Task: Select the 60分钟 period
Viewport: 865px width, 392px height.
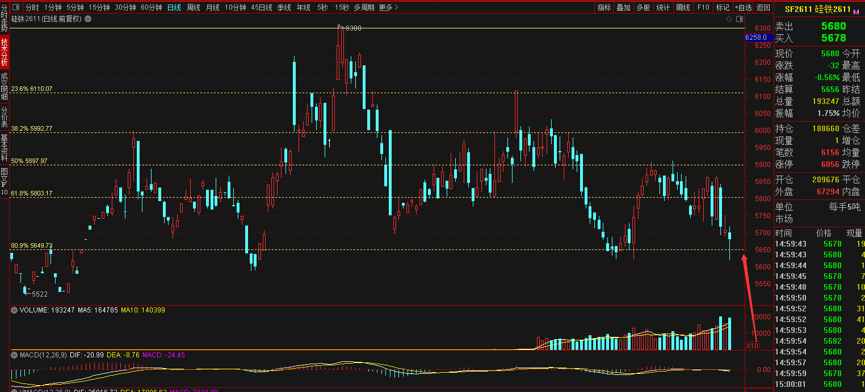Action: coord(151,8)
